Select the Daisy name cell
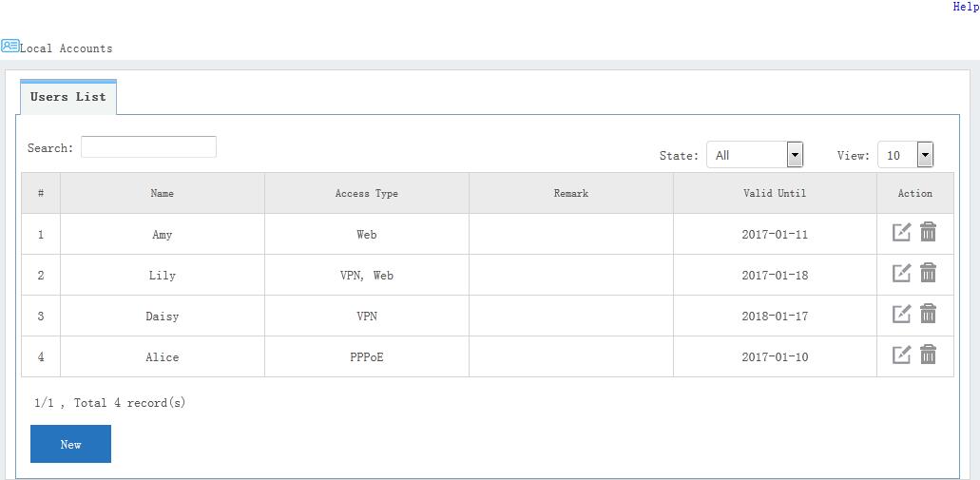The width and height of the screenshot is (980, 480). 163,317
